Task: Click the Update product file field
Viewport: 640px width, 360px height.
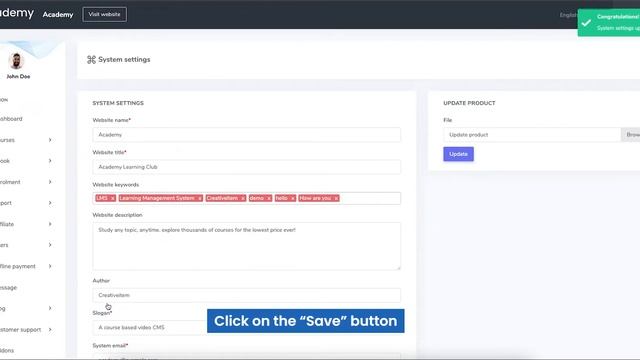Action: click(x=532, y=135)
